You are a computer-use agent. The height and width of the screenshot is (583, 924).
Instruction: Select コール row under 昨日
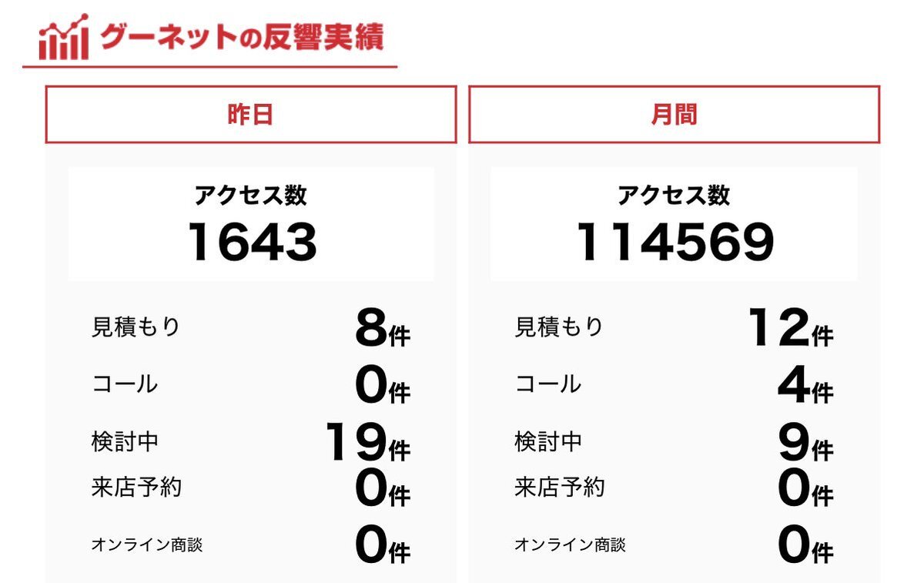pyautogui.click(x=251, y=384)
